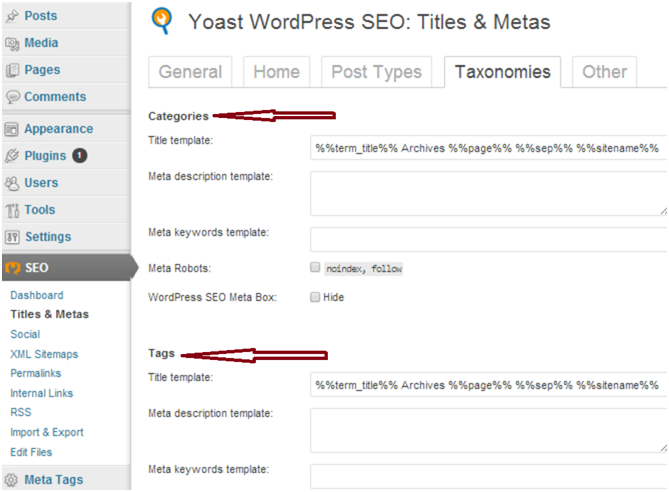Click the Yoast SEO menu icon

coord(13,268)
